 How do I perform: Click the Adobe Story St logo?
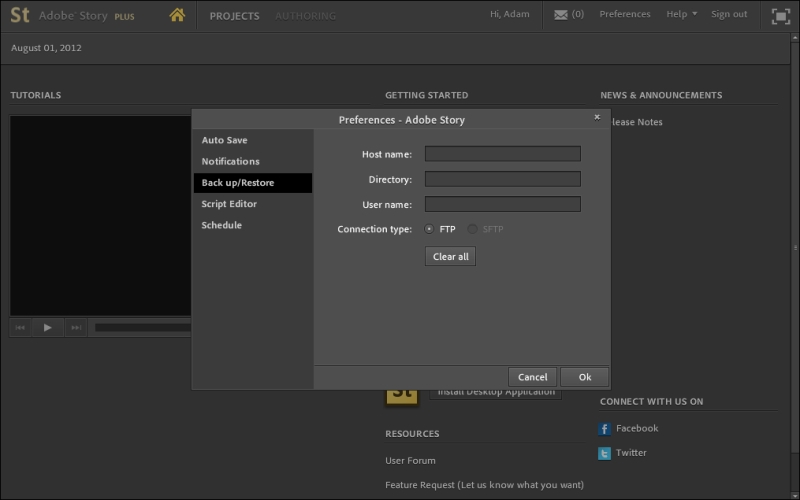[20, 15]
